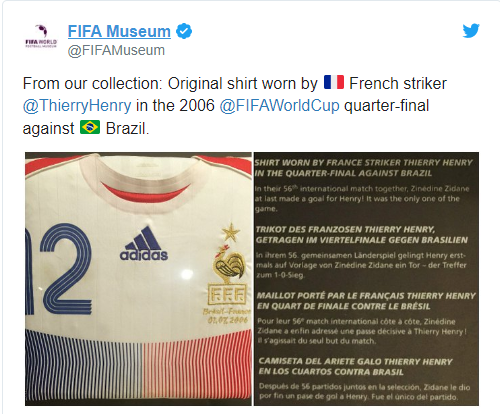Click the gold star above the rooster
The height and width of the screenshot is (414, 500).
tap(231, 232)
